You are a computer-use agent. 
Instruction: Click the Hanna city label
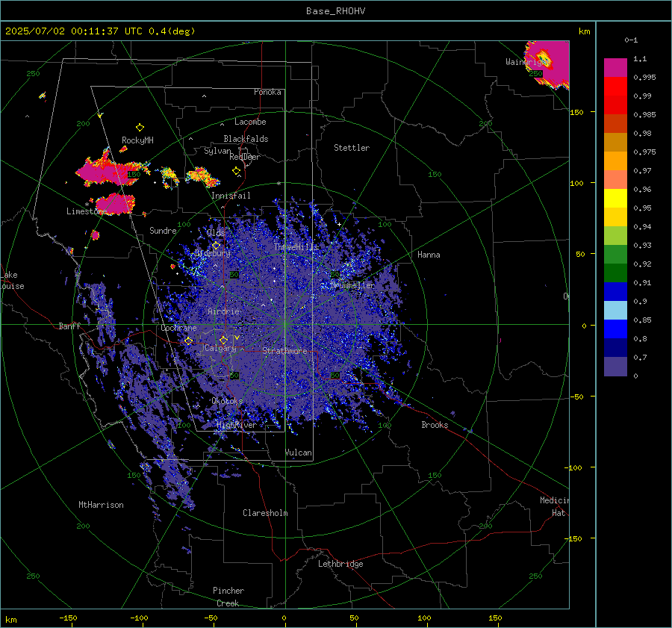(429, 255)
